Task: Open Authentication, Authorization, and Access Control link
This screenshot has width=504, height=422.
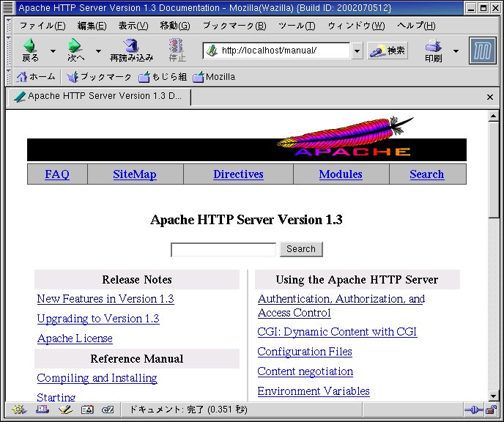Action: click(x=341, y=306)
